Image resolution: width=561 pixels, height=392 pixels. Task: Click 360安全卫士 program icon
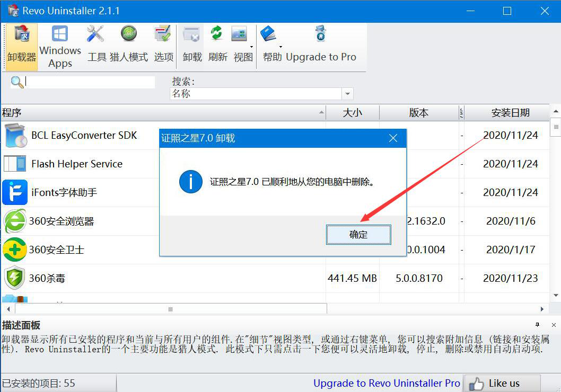click(x=15, y=250)
